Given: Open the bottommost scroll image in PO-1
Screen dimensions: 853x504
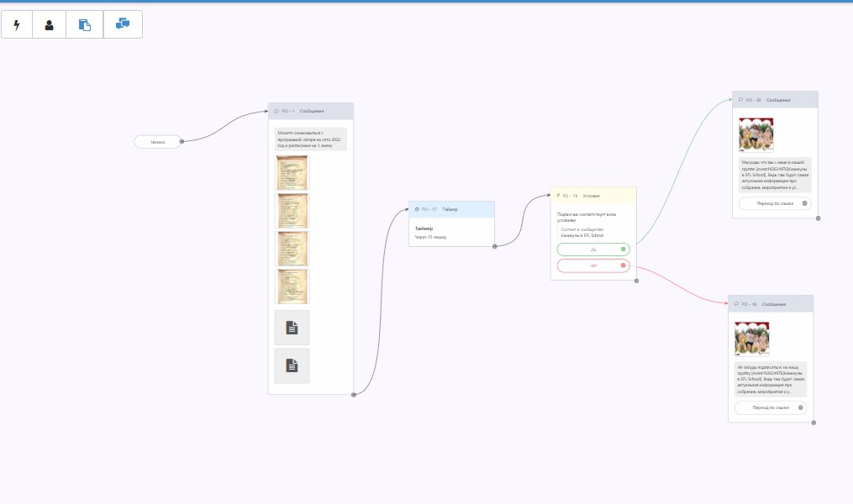Looking at the screenshot, I should 292,286.
